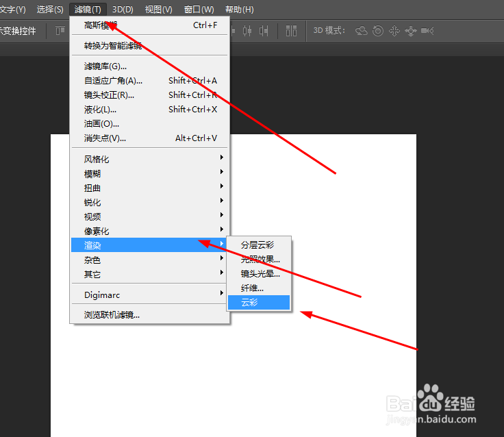Expand the Digimarc submenu
Image resolution: width=504 pixels, height=437 pixels.
coord(149,295)
